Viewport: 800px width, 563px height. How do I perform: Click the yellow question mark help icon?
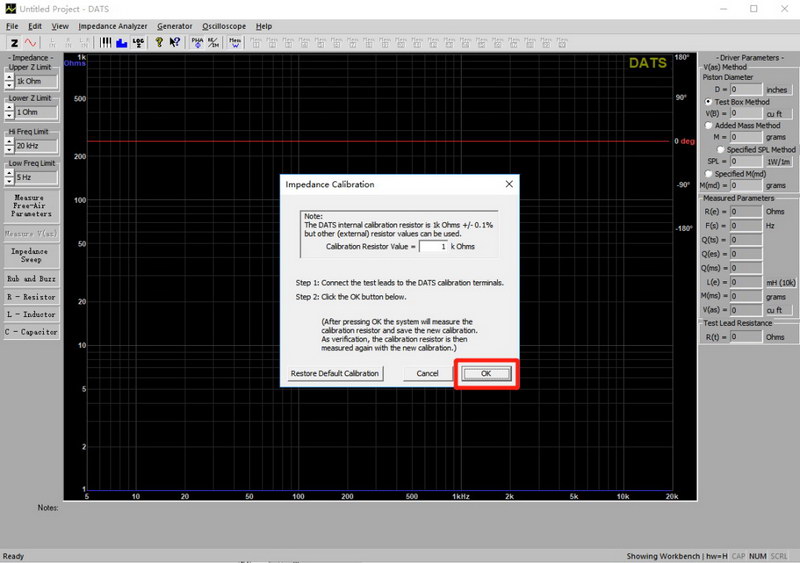click(x=158, y=43)
